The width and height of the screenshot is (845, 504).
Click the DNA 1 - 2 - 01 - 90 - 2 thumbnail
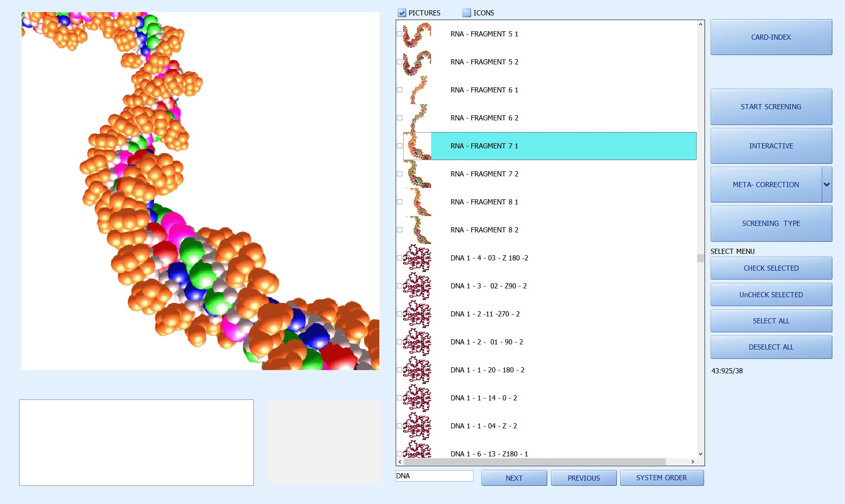click(x=417, y=342)
